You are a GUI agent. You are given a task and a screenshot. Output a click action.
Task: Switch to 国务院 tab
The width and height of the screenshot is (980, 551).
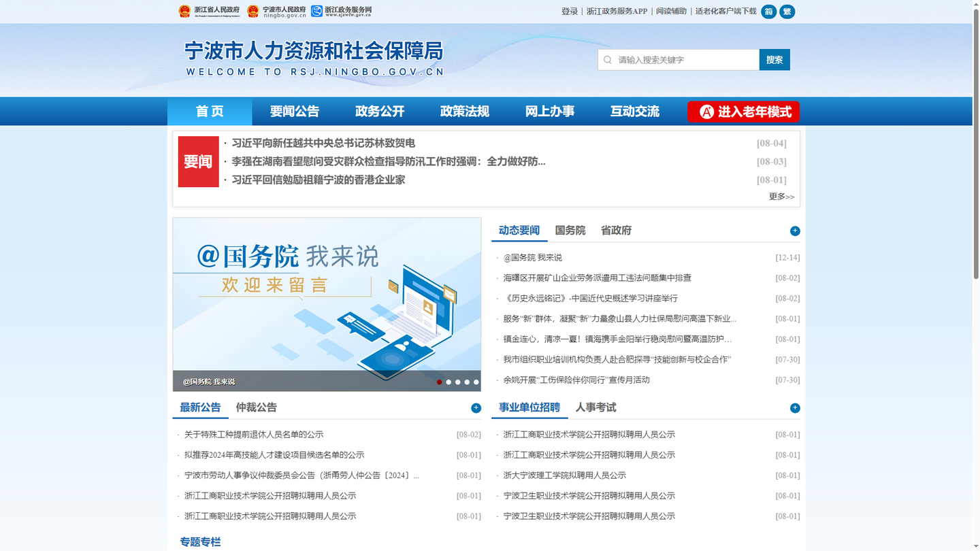point(570,231)
